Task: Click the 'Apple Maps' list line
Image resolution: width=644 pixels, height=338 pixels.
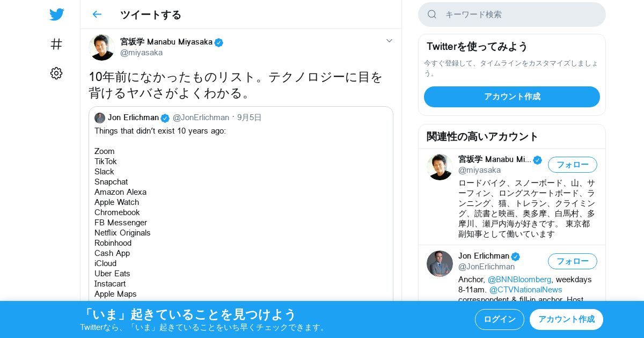Action: [115, 294]
